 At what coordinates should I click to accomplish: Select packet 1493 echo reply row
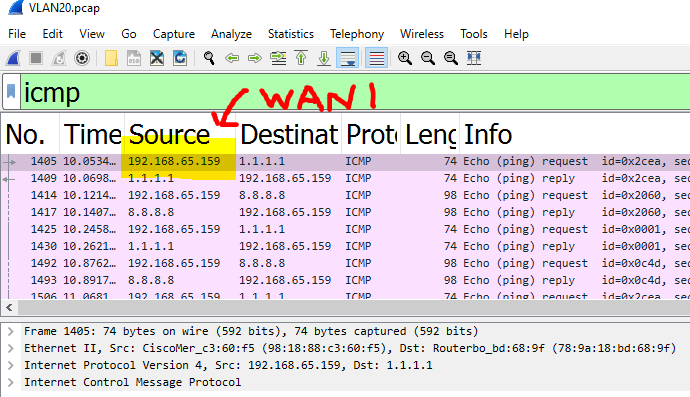click(x=345, y=280)
